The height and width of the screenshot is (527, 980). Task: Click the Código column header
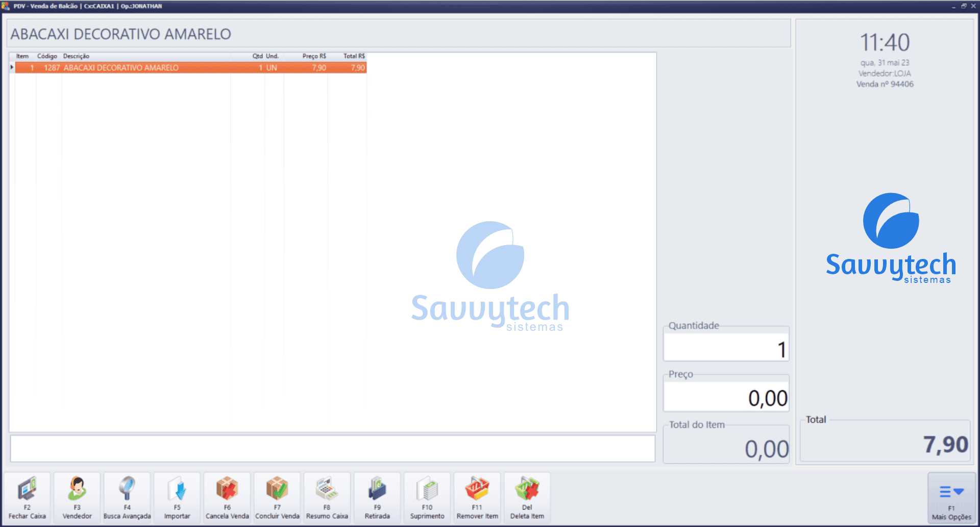47,56
